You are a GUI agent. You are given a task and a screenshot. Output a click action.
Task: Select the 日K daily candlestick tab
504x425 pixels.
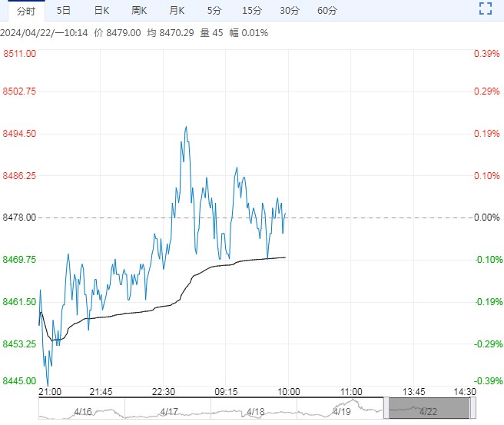click(x=101, y=10)
